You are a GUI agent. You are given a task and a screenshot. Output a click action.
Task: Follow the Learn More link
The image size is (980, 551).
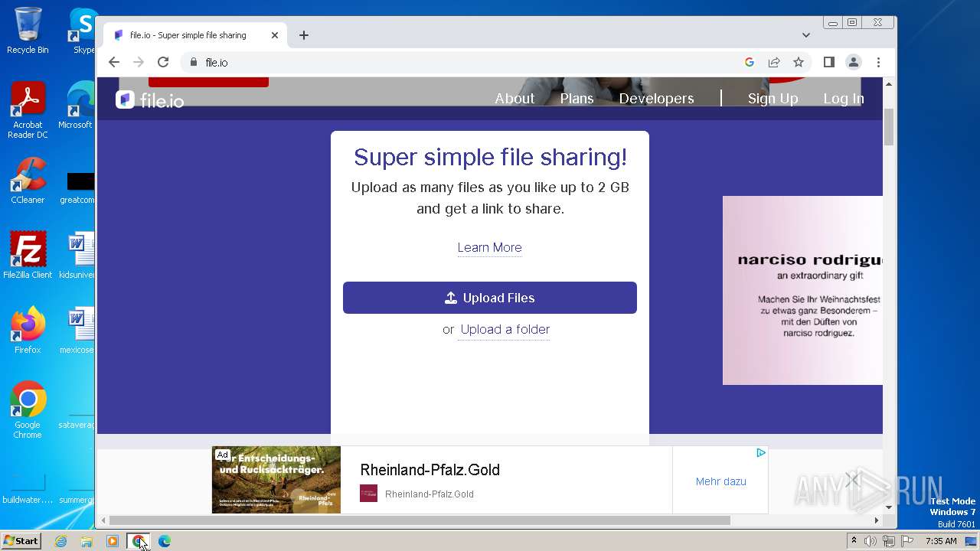489,247
